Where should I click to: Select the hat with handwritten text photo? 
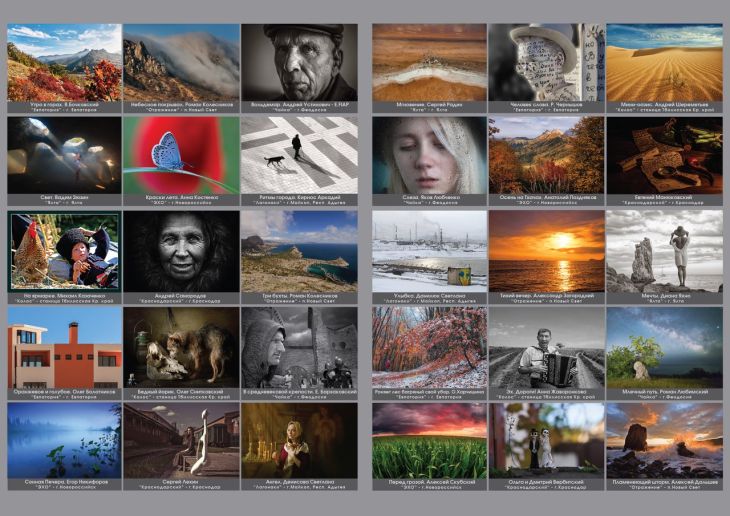547,61
